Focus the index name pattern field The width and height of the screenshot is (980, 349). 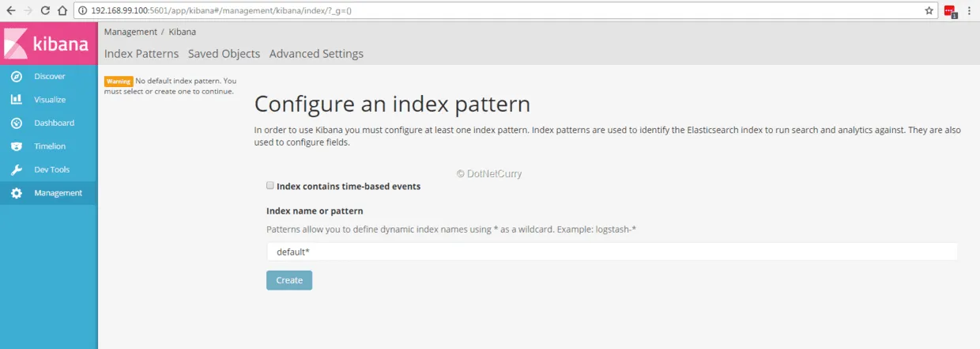612,252
